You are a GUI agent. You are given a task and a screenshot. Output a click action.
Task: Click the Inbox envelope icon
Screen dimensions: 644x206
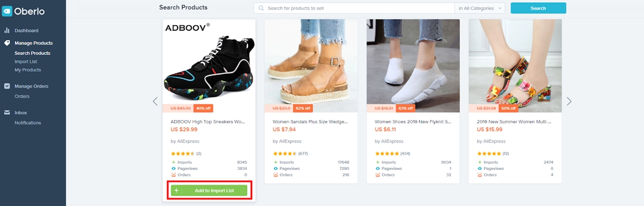tap(7, 112)
